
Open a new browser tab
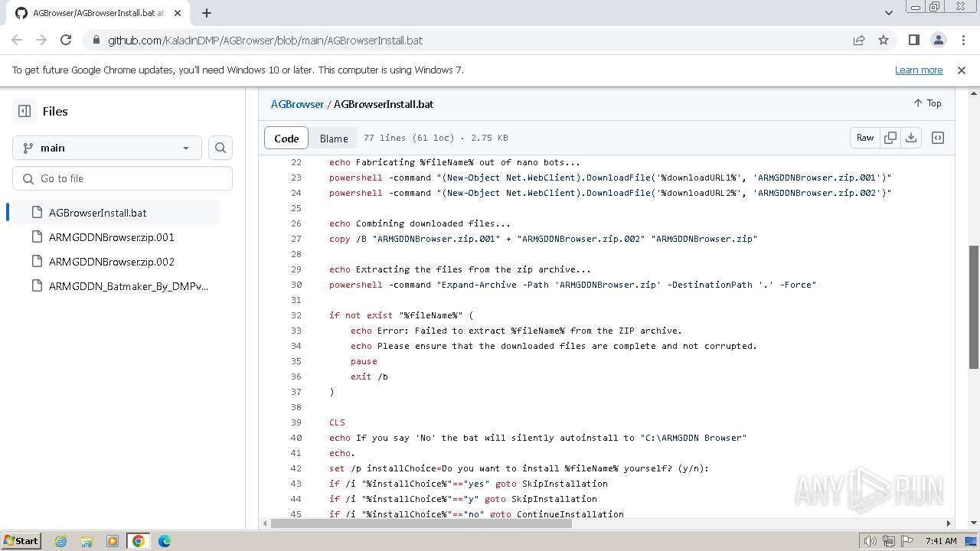207,13
